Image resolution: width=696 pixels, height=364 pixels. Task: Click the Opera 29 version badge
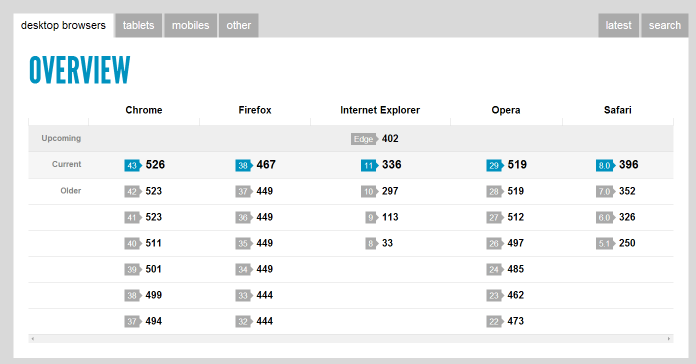[x=495, y=166]
